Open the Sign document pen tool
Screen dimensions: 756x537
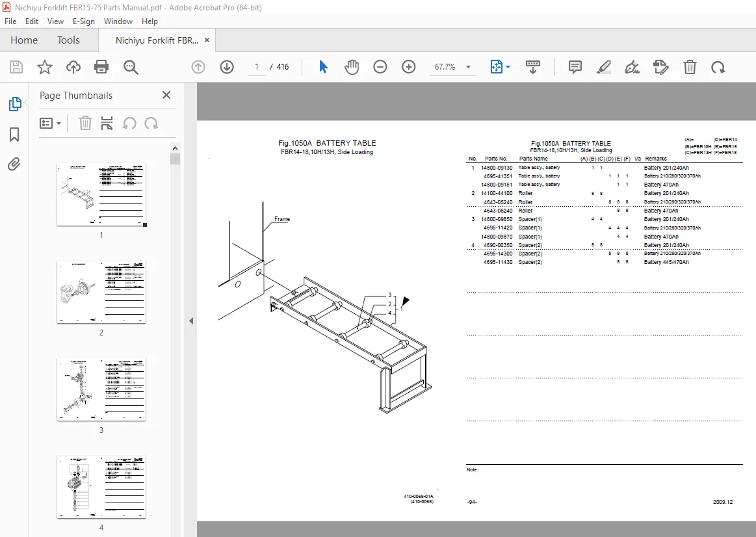(632, 67)
